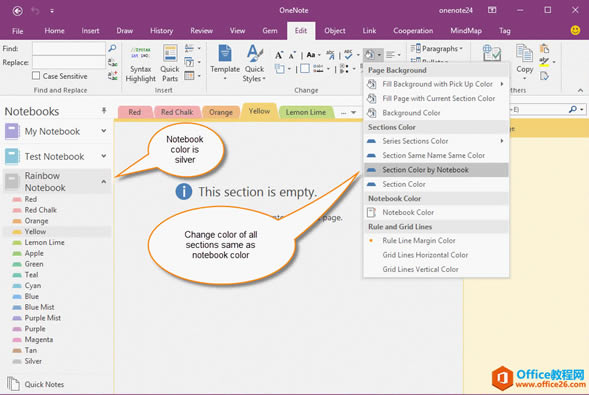Open the Quick Parts tool
This screenshot has height=395, width=589.
(170, 63)
